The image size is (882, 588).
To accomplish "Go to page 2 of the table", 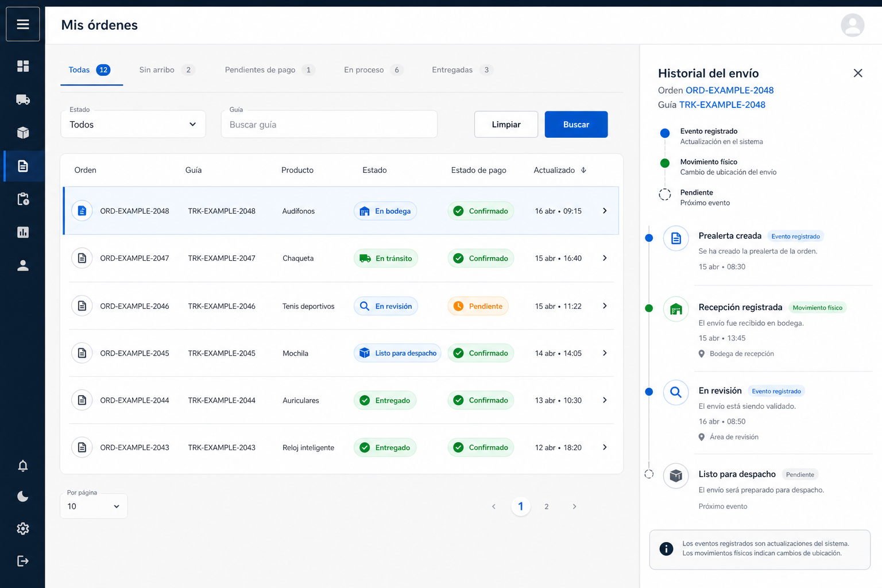I will 547,506.
